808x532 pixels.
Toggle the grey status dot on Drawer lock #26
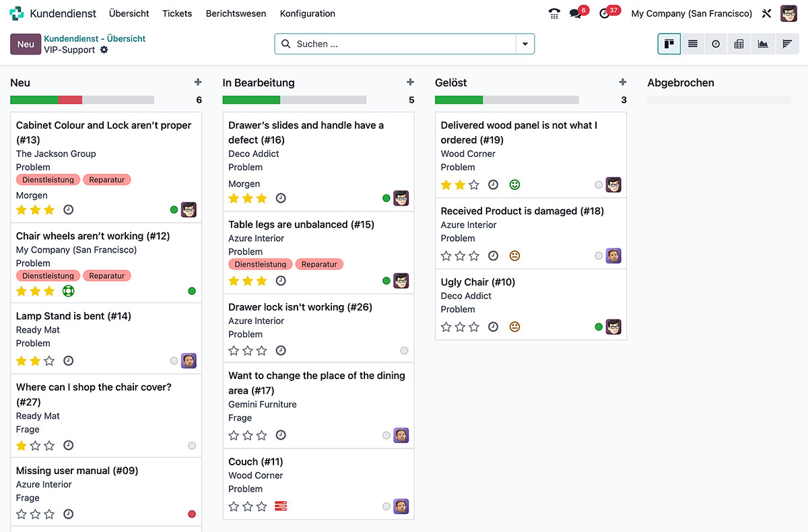click(x=404, y=351)
